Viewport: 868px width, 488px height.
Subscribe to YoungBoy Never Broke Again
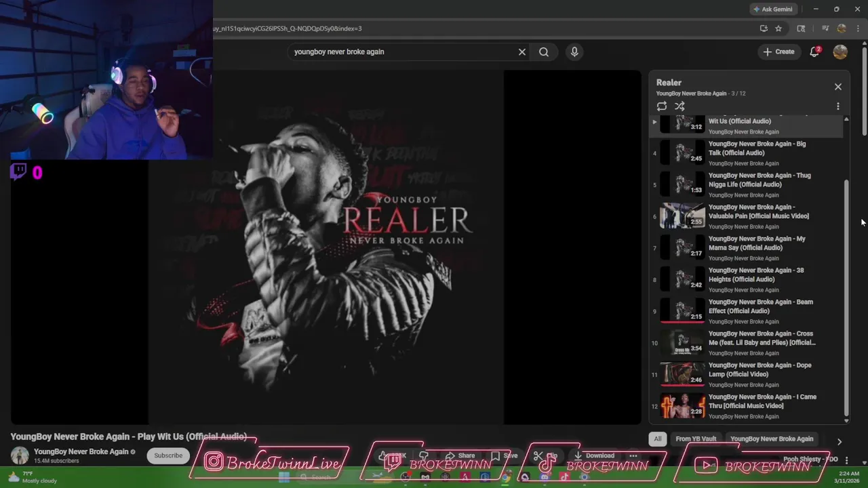(x=168, y=455)
